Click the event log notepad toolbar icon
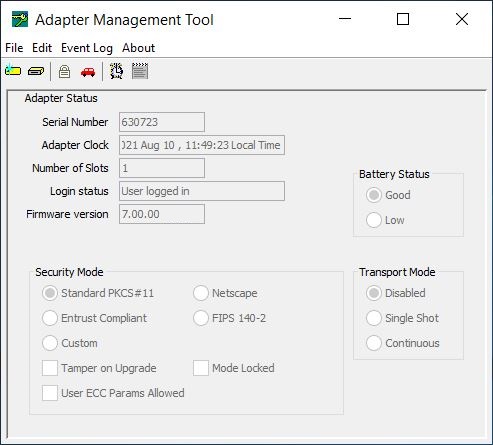 (x=140, y=71)
